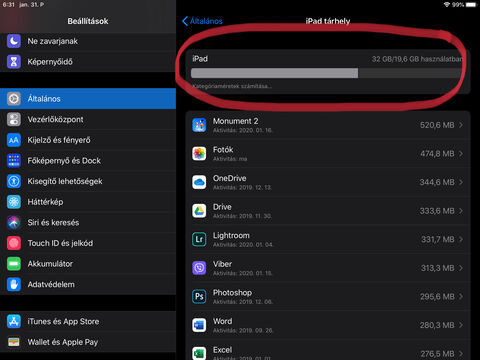Screen dimensions: 480x360
Task: Open Adatvédelem settings
Action: [88, 285]
